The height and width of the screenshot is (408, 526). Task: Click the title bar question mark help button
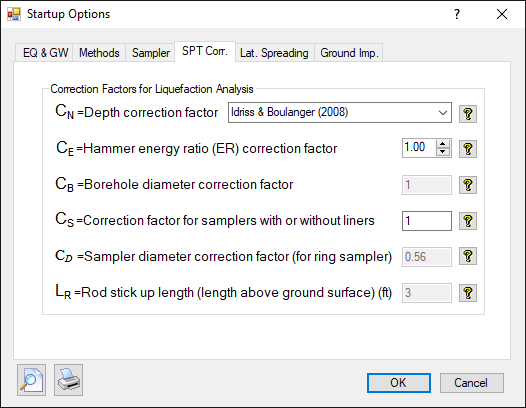click(457, 14)
